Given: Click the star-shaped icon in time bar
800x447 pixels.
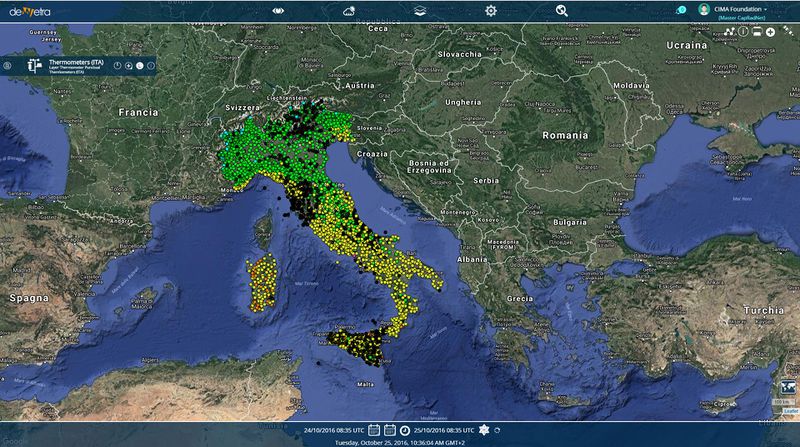Looking at the screenshot, I should click(x=484, y=430).
